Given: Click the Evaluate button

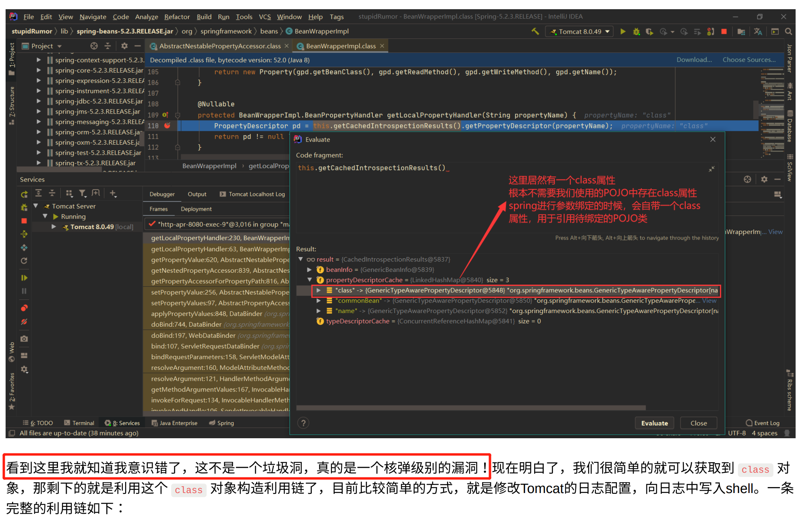Looking at the screenshot, I should (x=654, y=423).
